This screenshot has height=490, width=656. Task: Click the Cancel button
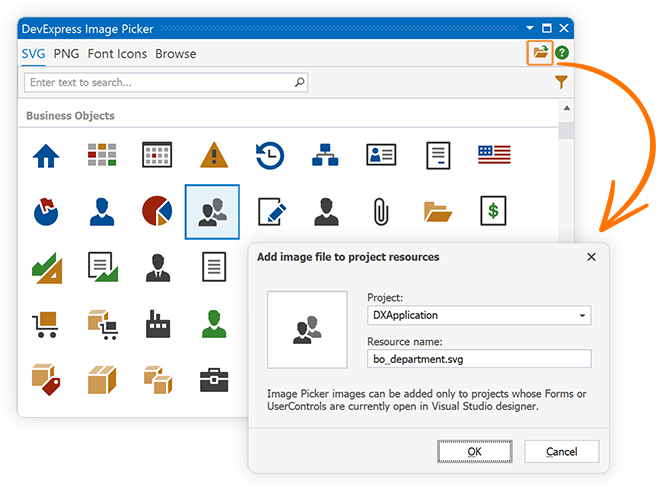(561, 452)
